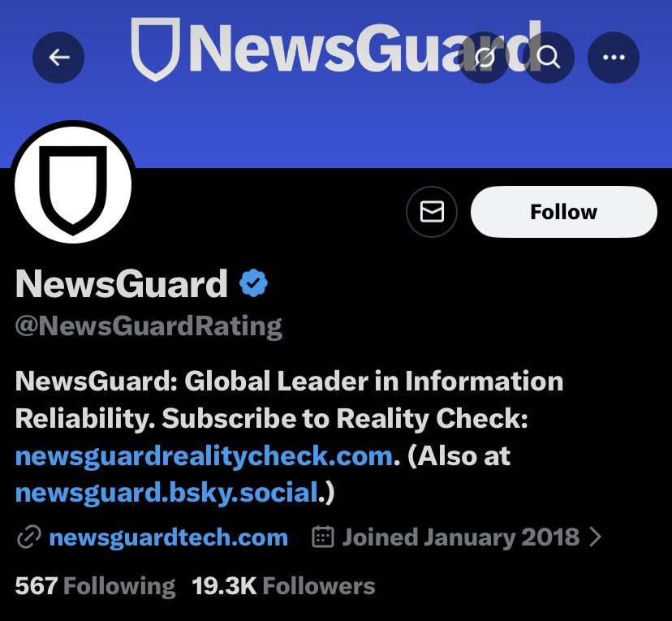Expand the Joined January 2018 chevron
The width and height of the screenshot is (672, 621).
click(595, 537)
